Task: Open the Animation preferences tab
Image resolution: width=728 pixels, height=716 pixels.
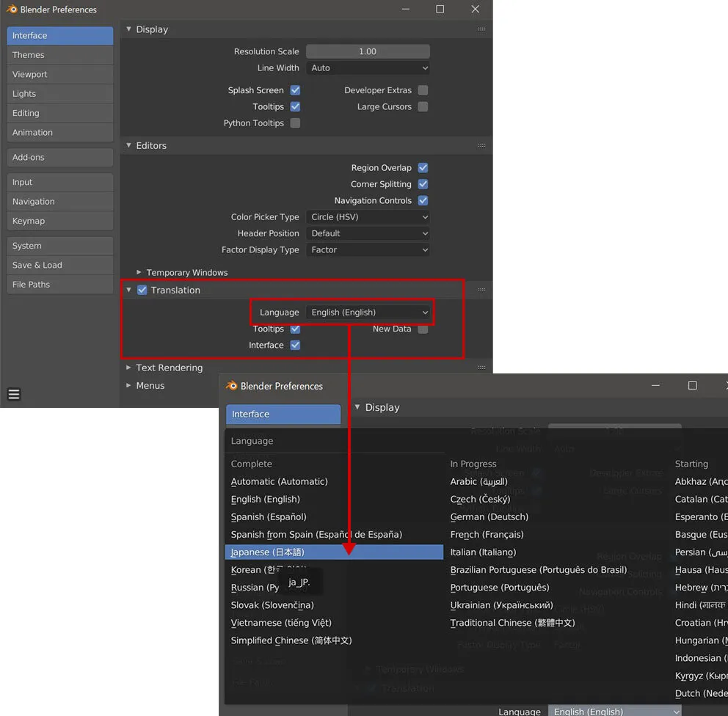Action: (x=60, y=133)
